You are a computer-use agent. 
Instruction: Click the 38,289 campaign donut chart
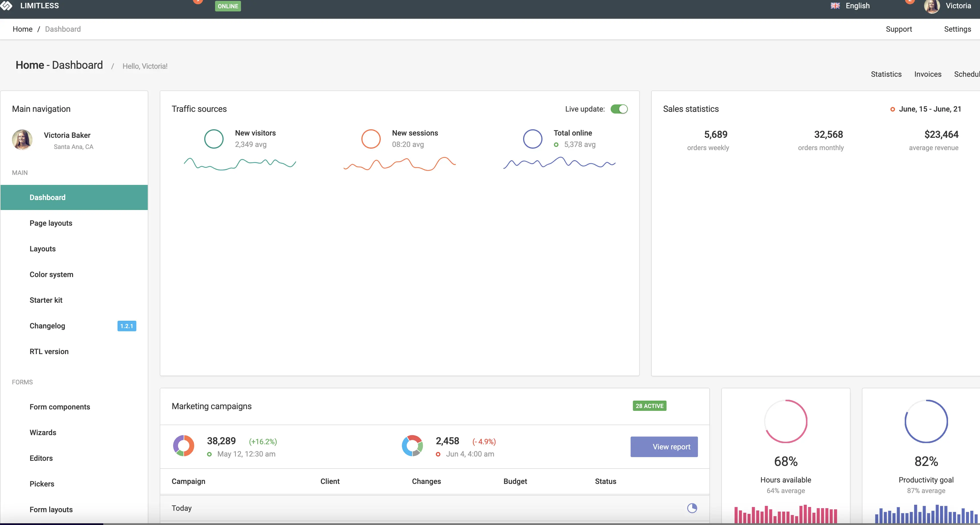(184, 446)
